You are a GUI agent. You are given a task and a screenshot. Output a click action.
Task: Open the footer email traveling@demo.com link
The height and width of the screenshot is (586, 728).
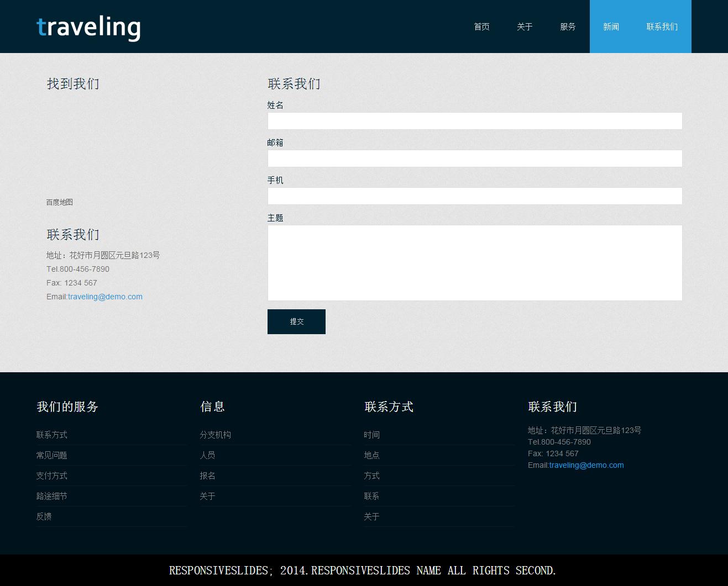tap(586, 465)
